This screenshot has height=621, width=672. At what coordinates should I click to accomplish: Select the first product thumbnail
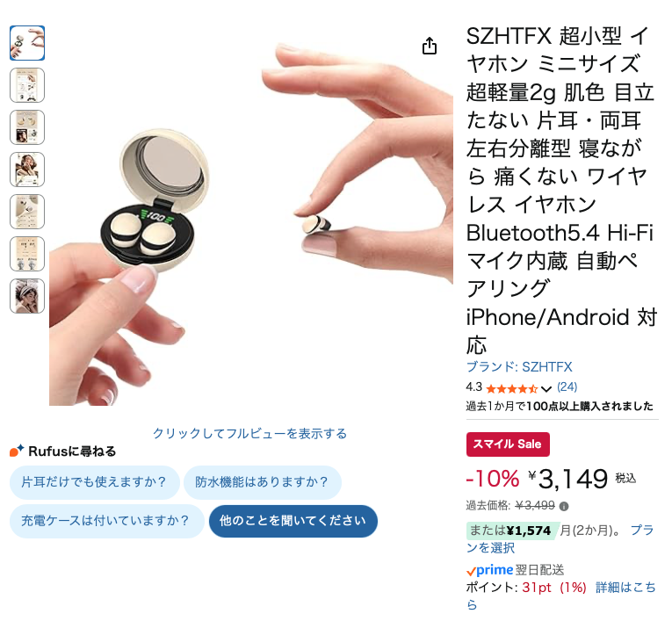(x=27, y=43)
